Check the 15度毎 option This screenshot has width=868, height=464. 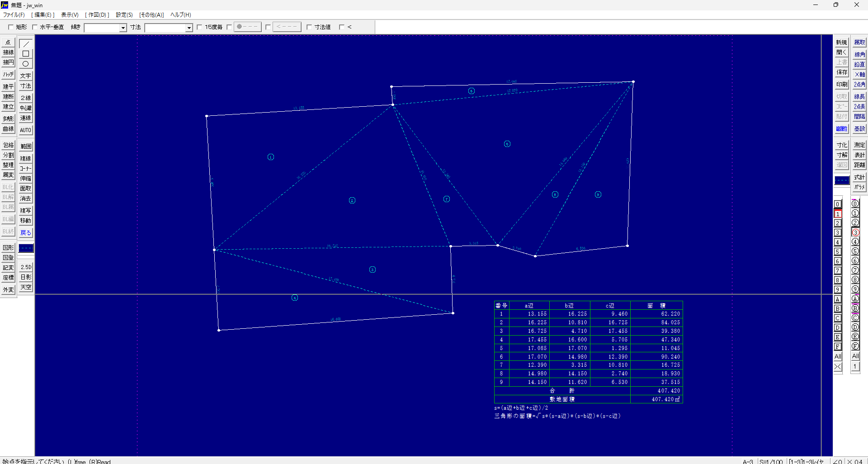point(200,27)
